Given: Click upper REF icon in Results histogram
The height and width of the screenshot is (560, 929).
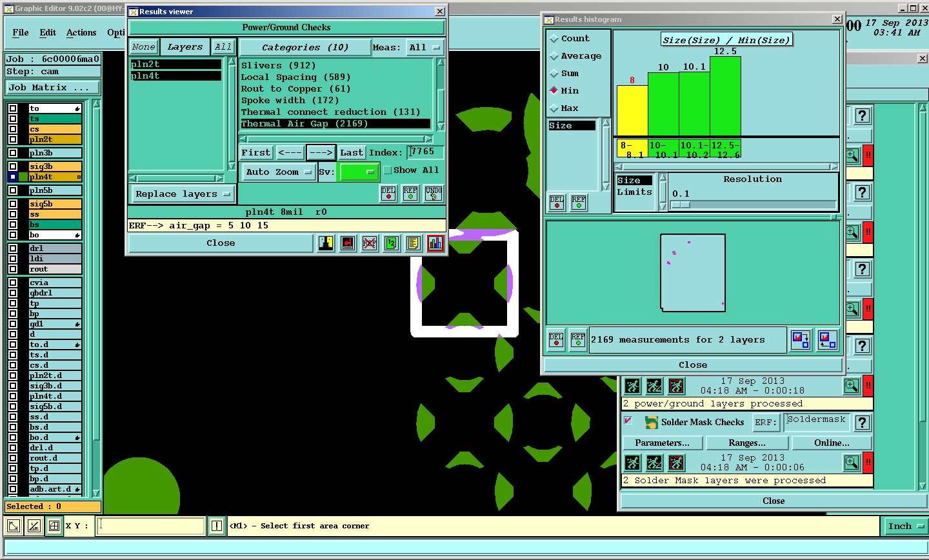Looking at the screenshot, I should 579,202.
